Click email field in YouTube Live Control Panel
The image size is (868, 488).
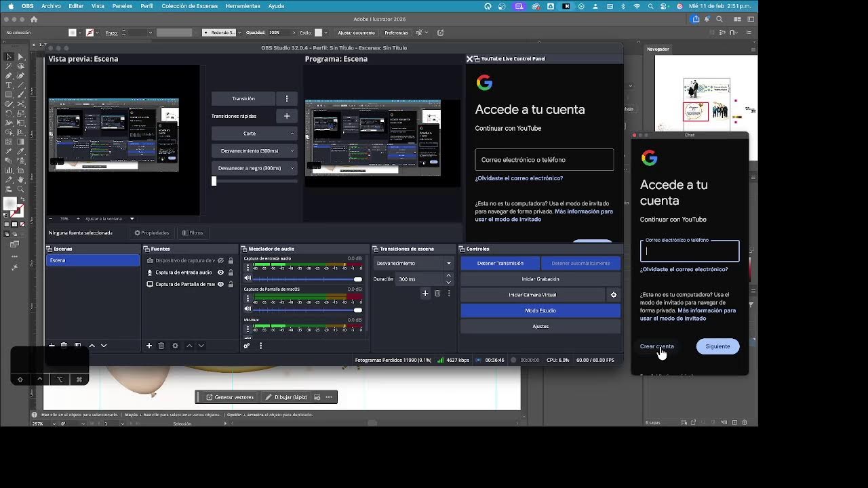click(545, 160)
